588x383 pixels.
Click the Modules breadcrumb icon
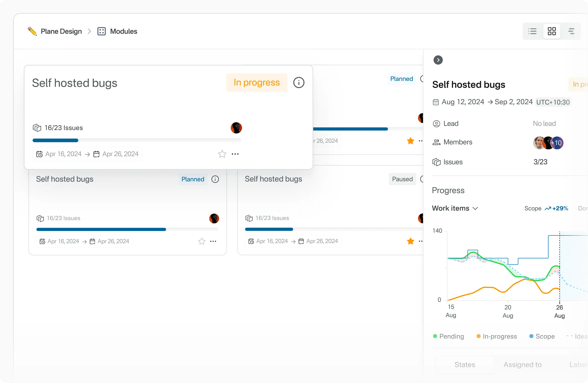click(102, 31)
